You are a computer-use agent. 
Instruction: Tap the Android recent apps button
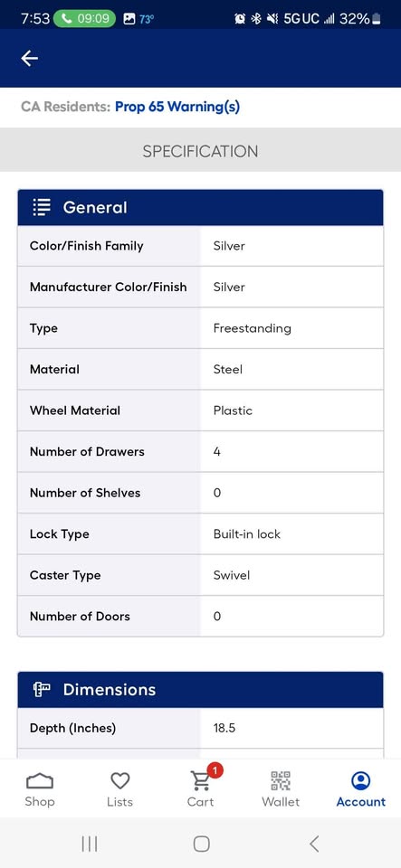tap(90, 844)
